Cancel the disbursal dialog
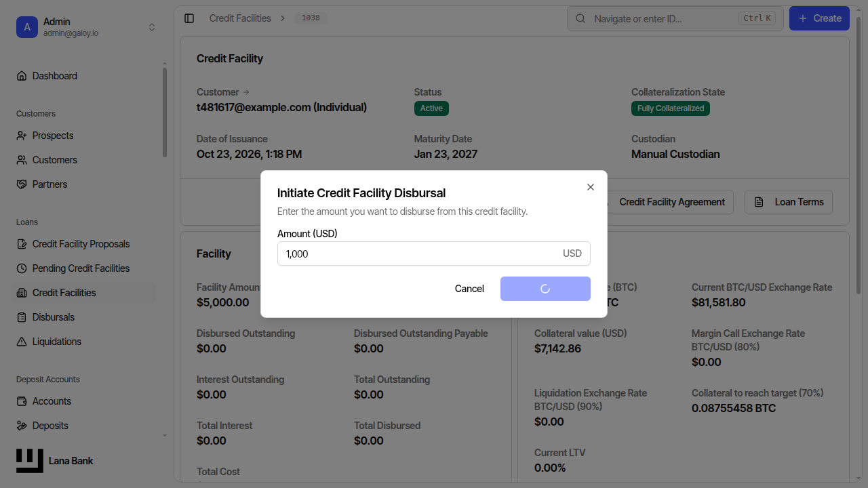 point(469,289)
